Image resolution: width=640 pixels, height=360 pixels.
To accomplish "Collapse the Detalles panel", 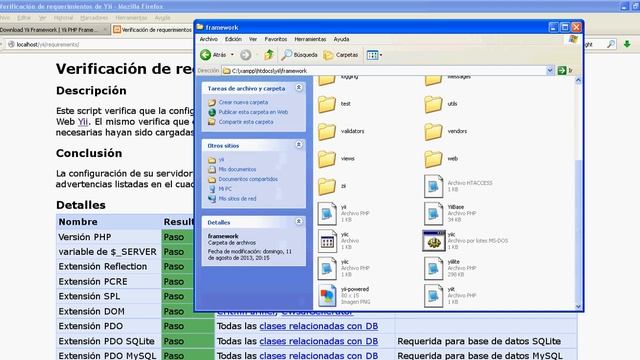I will coord(299,222).
